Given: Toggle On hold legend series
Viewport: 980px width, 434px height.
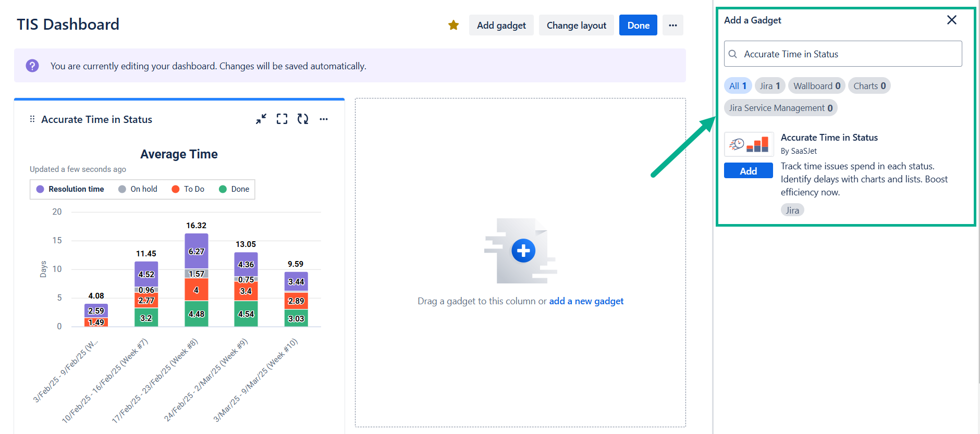Looking at the screenshot, I should pos(138,189).
